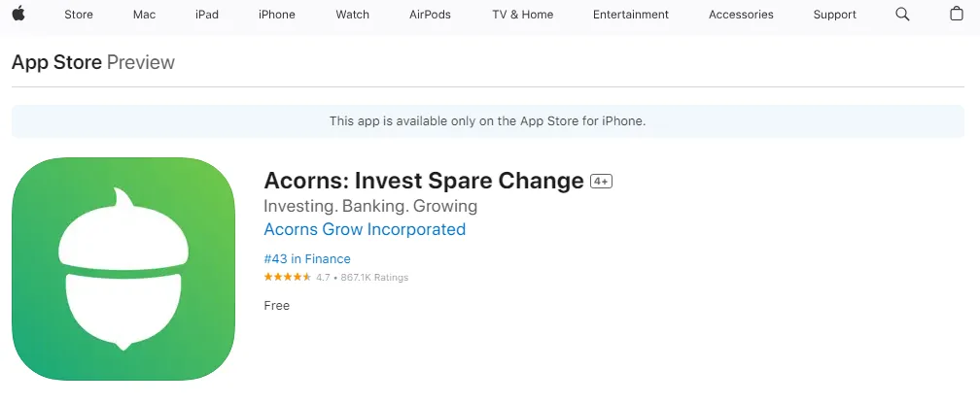
Task: Click the App Store heading link
Action: click(56, 62)
